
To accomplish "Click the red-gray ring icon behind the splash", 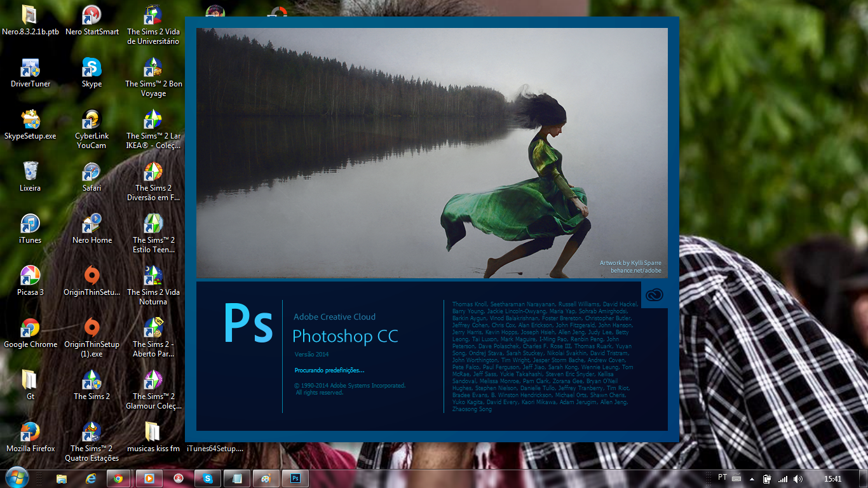I will click(x=278, y=10).
